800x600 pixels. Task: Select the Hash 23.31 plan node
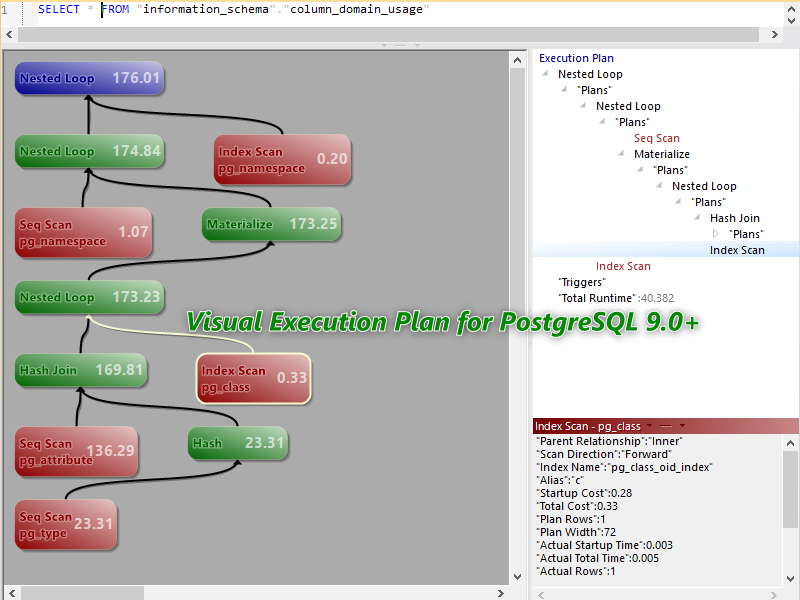click(x=238, y=443)
